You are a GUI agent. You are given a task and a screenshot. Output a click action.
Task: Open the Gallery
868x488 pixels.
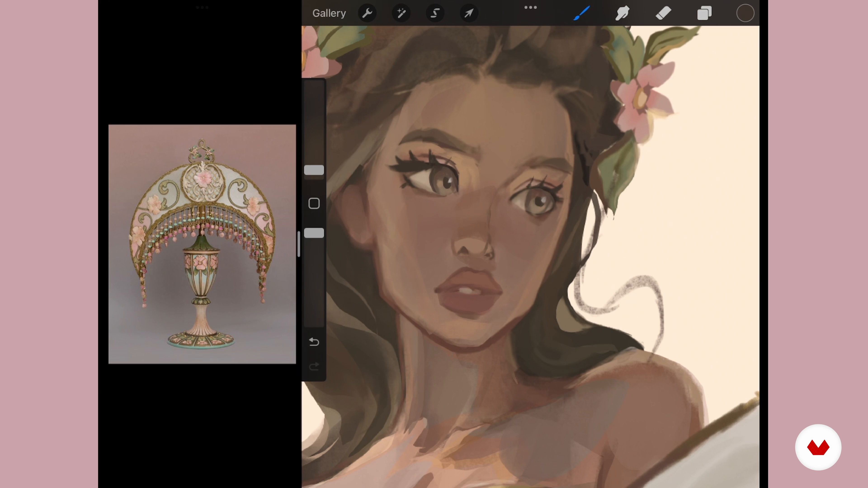329,13
